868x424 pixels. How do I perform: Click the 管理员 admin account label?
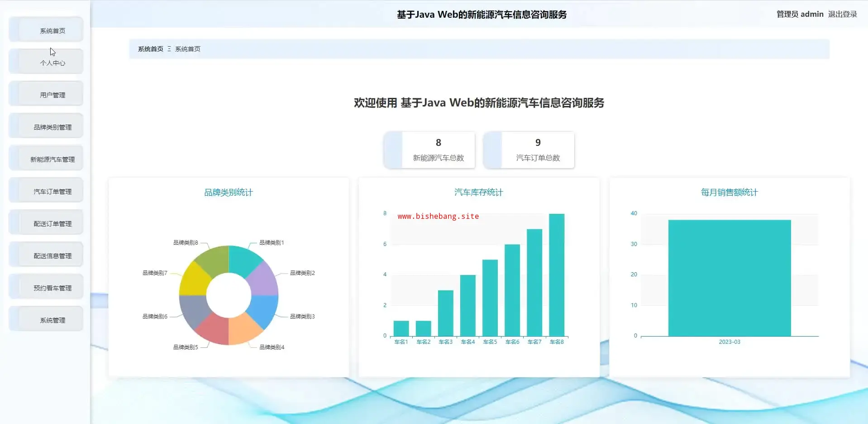point(800,14)
